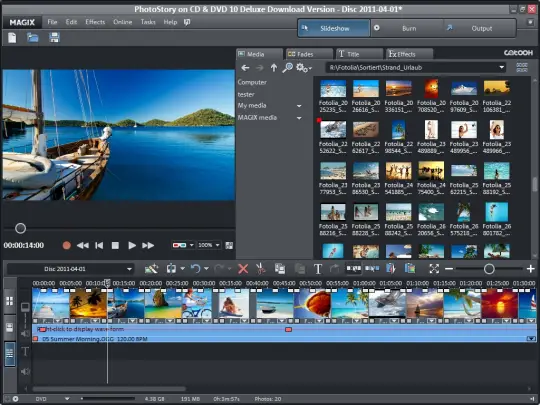
Task: Click the ungroup icon next to grouping
Action: click(x=372, y=268)
